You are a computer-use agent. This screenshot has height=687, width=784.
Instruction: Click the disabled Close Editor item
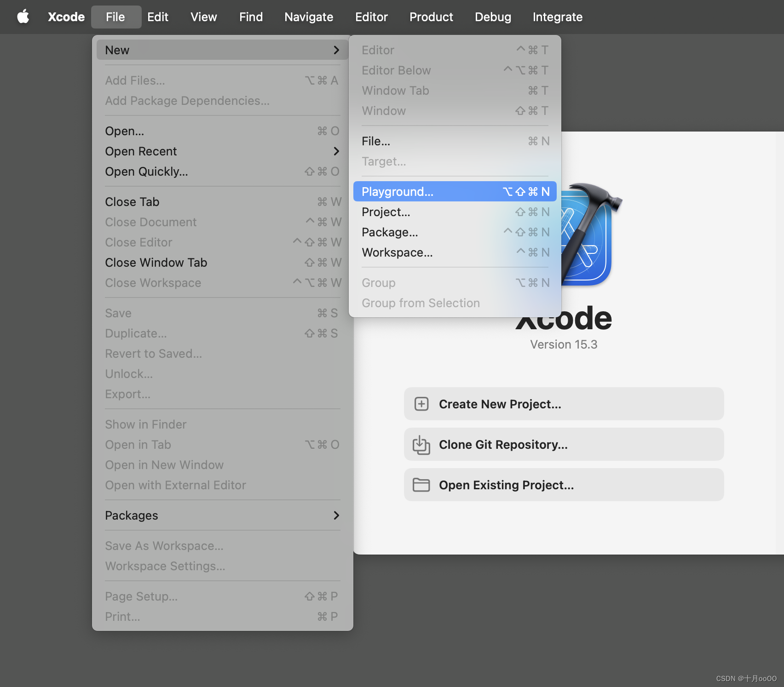click(223, 242)
